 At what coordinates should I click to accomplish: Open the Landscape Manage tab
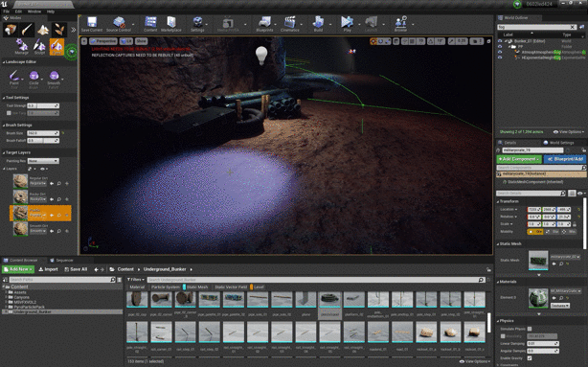pyautogui.click(x=22, y=47)
